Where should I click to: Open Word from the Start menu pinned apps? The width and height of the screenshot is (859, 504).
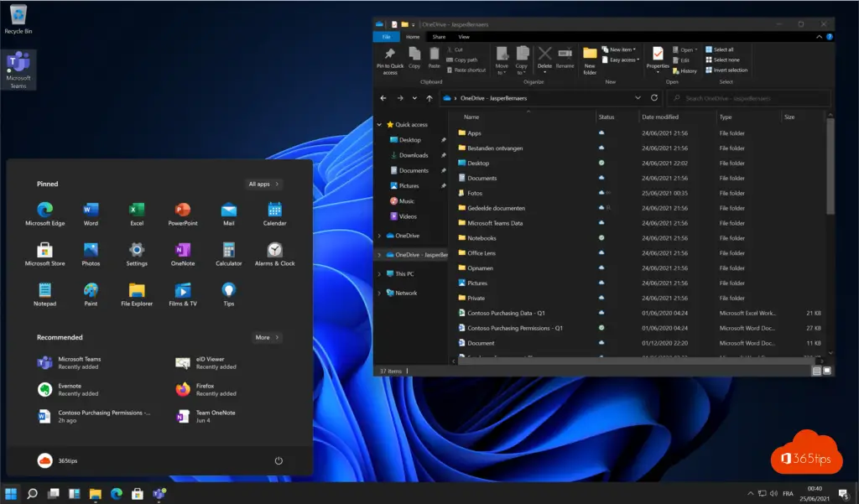coord(91,214)
